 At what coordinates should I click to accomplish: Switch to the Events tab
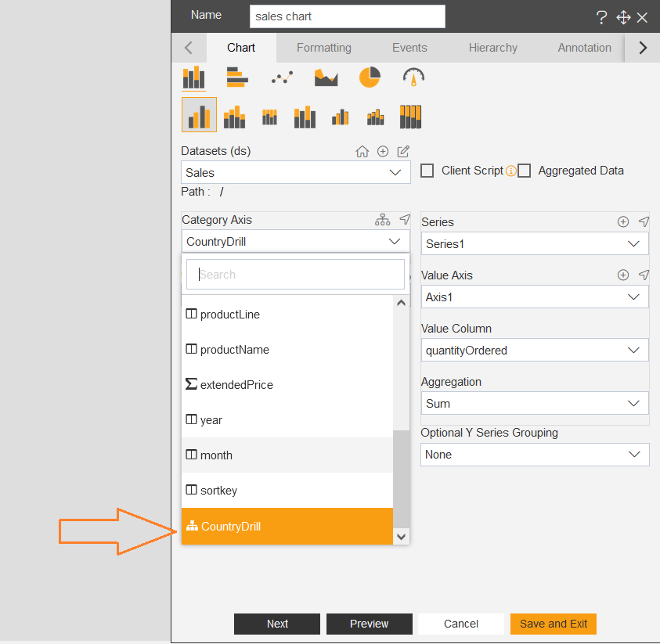pyautogui.click(x=409, y=48)
